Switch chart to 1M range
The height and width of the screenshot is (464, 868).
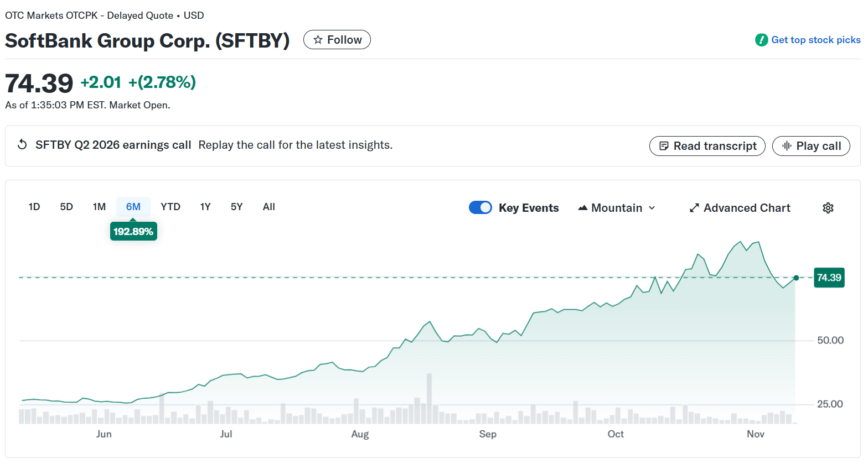tap(99, 207)
